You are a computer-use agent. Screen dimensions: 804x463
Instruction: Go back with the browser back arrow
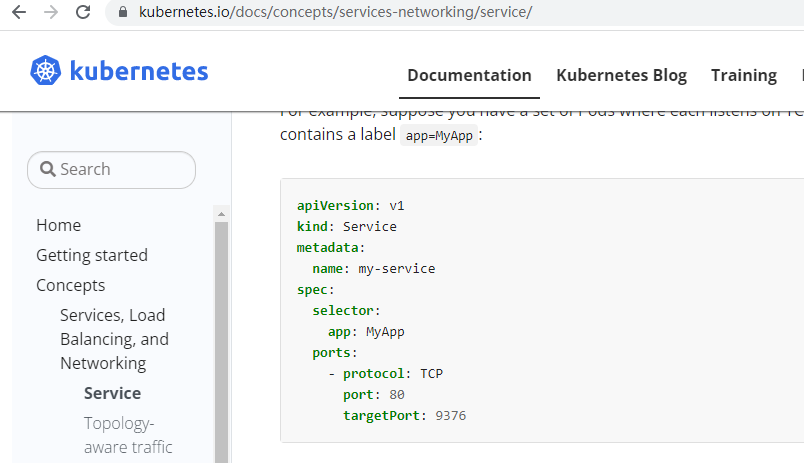pos(17,13)
